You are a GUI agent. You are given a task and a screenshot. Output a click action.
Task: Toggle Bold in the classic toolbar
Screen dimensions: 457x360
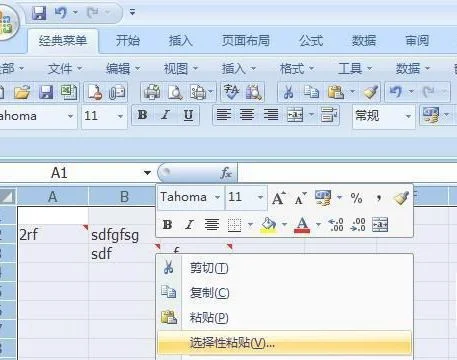tap(143, 115)
